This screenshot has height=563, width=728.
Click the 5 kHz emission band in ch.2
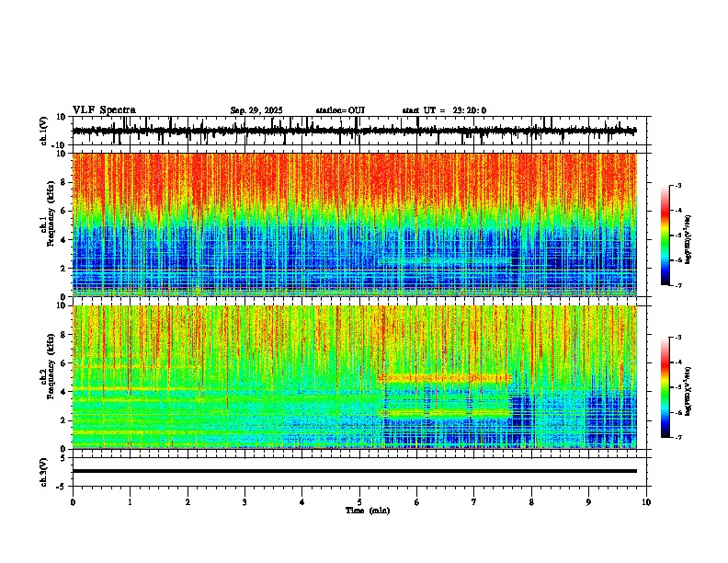coord(444,378)
